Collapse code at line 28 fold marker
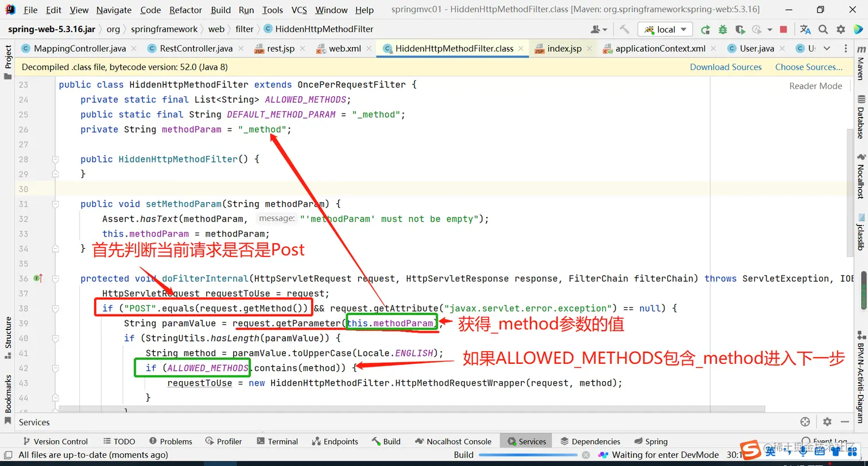This screenshot has width=868, height=466. pyautogui.click(x=56, y=160)
